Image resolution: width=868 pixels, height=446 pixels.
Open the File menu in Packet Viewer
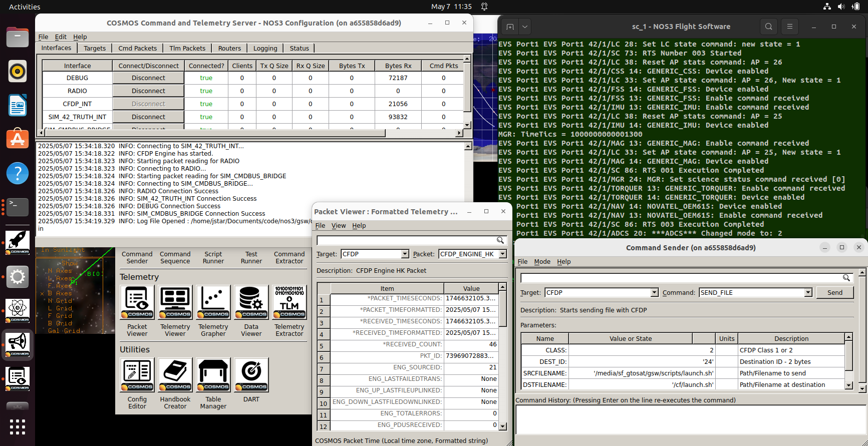coord(321,226)
